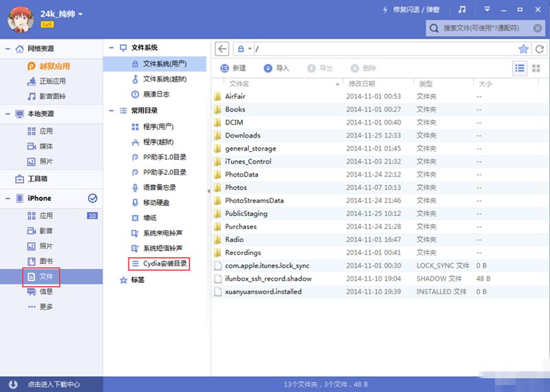Collapse the middle panel with splitter arrow

(209, 191)
